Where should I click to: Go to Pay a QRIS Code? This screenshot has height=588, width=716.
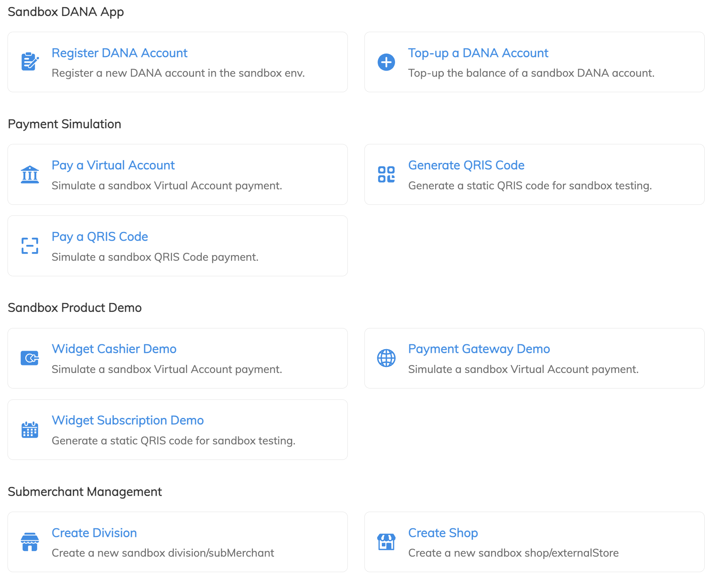pos(100,237)
